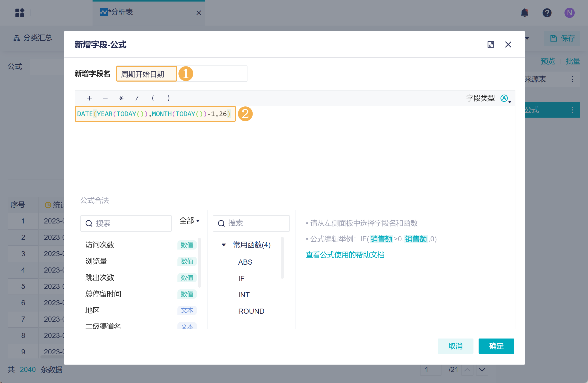Insert the divide slash operator
Screen dimensions: 588x383
(x=137, y=98)
